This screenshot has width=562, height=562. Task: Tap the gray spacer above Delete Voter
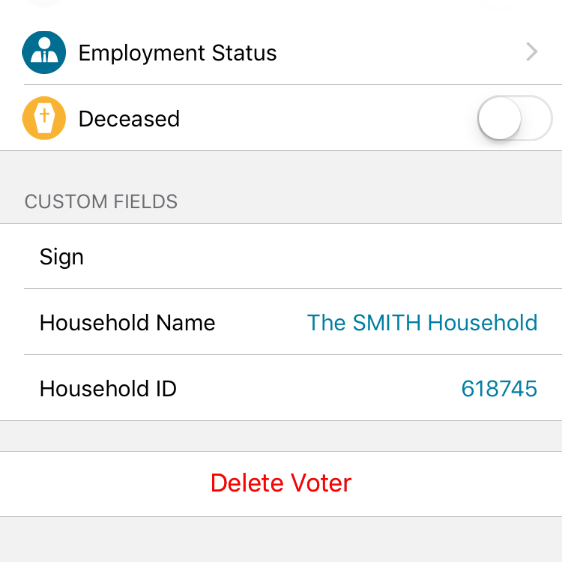click(x=281, y=436)
